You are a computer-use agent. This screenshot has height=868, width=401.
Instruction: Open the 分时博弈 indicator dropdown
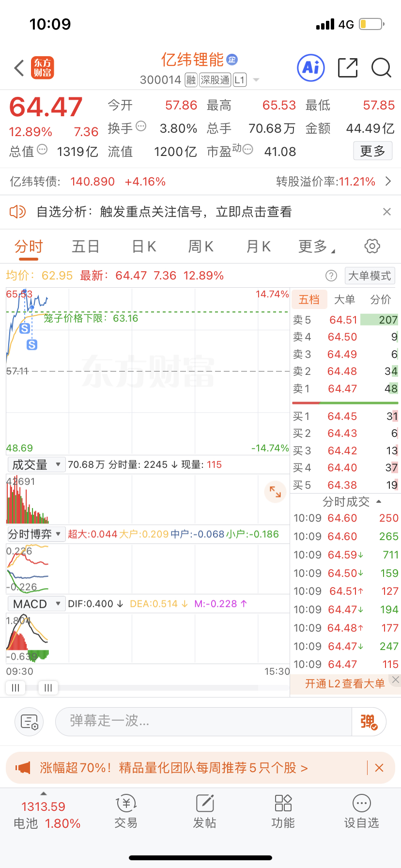(x=36, y=534)
